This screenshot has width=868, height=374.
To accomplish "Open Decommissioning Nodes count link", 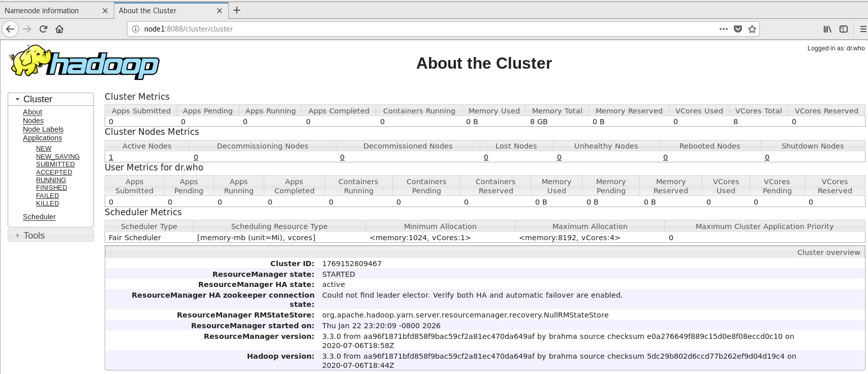I will 196,157.
